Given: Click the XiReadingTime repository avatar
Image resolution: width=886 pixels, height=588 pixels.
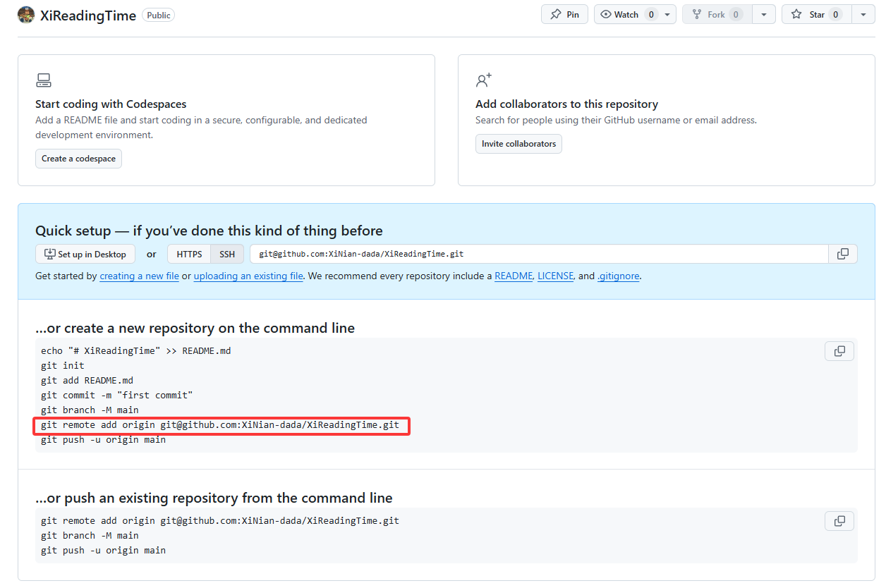Looking at the screenshot, I should [x=26, y=15].
